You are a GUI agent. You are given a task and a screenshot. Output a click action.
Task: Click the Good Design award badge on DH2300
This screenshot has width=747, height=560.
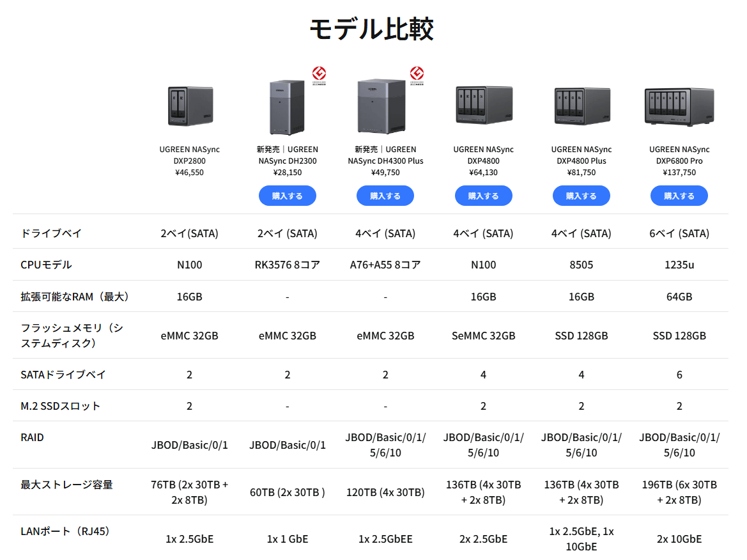point(318,75)
